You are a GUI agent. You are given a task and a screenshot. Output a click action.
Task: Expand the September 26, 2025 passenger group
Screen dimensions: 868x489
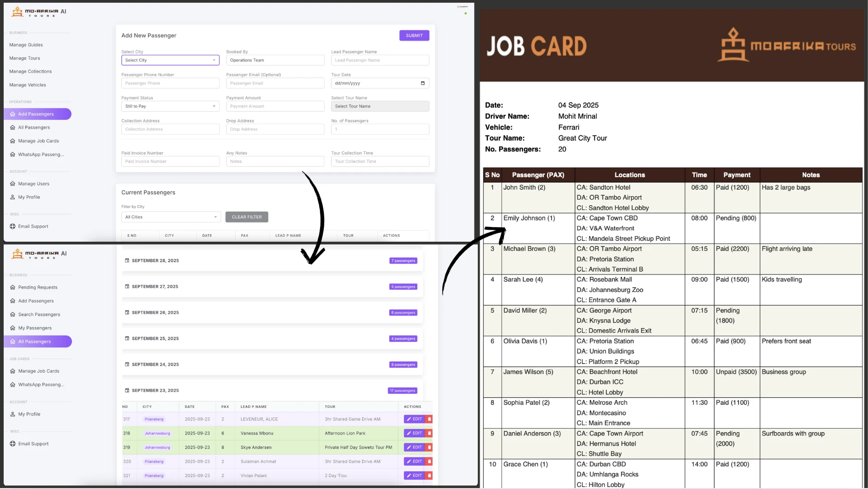point(272,313)
